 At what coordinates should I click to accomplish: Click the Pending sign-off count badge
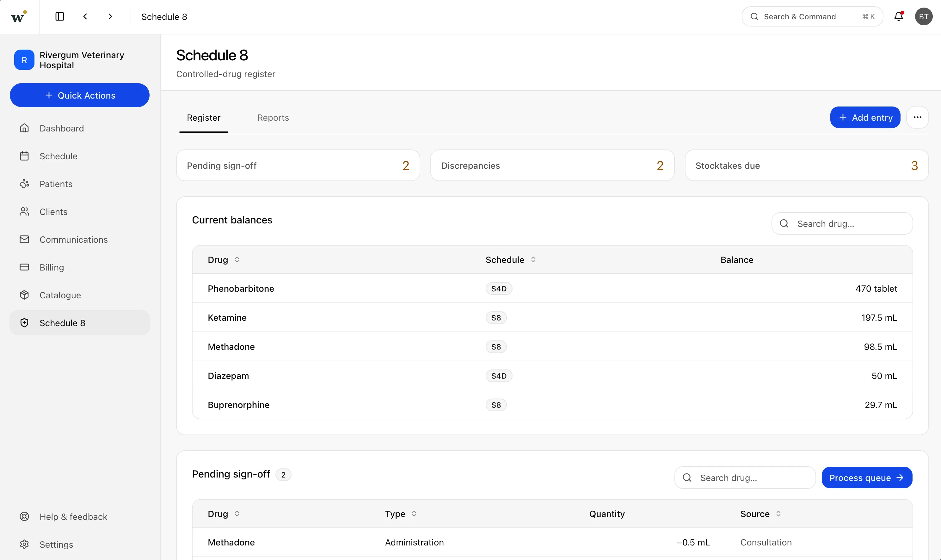tap(283, 475)
